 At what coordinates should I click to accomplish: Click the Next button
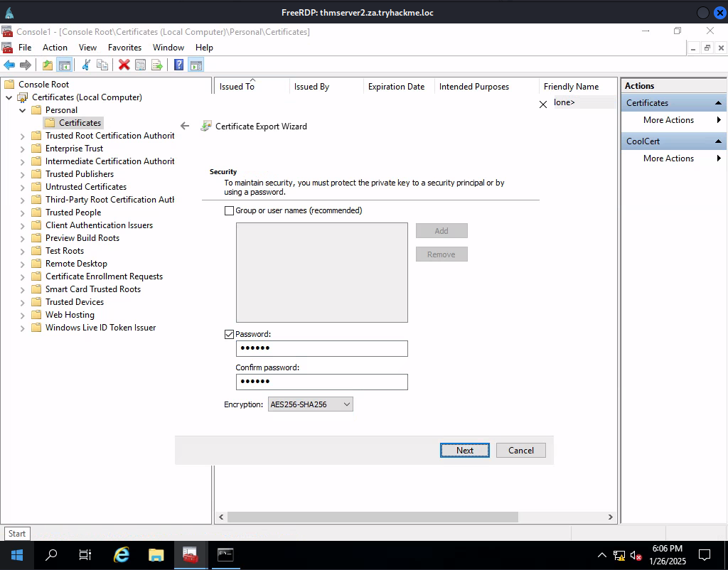(x=465, y=451)
